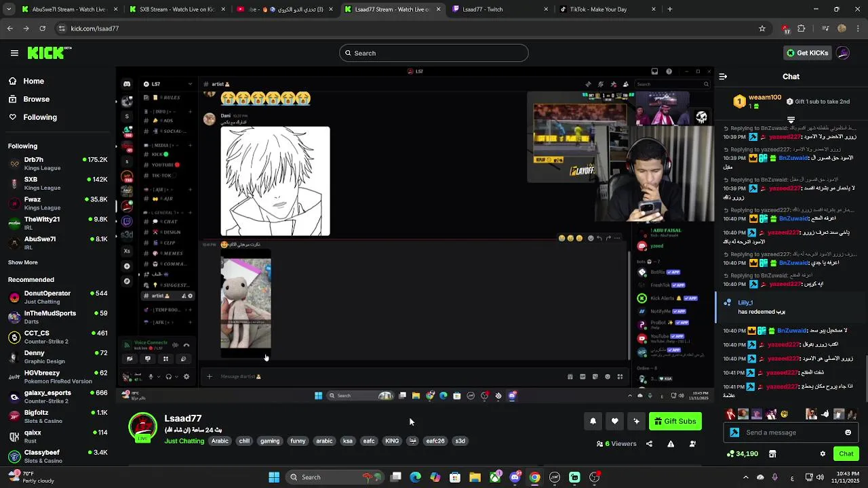868x488 pixels.
Task: Bookmark this page with star icon
Action: 762,28
